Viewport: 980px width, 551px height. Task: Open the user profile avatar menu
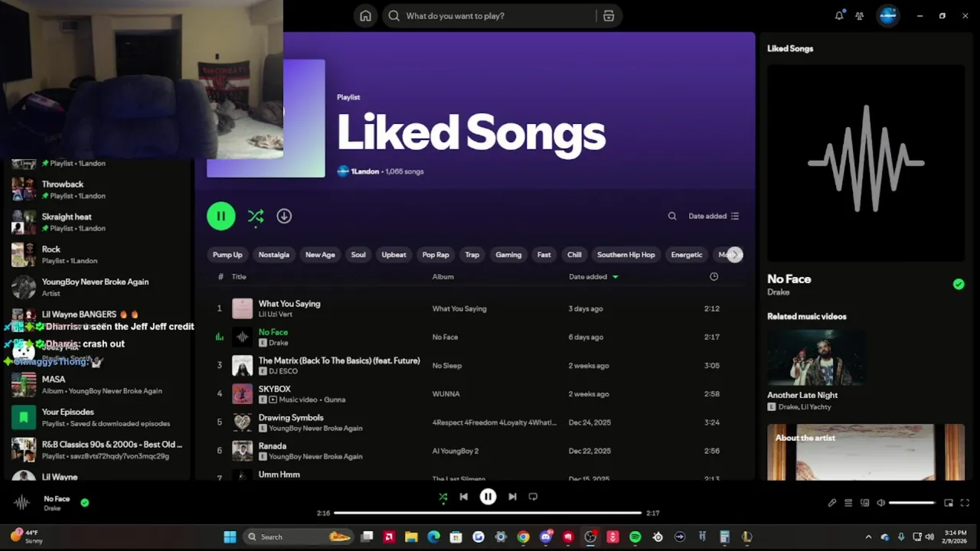[x=888, y=15]
